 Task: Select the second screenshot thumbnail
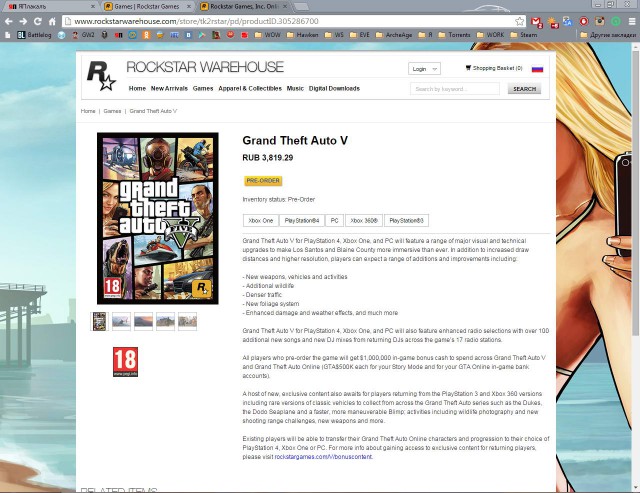point(121,321)
